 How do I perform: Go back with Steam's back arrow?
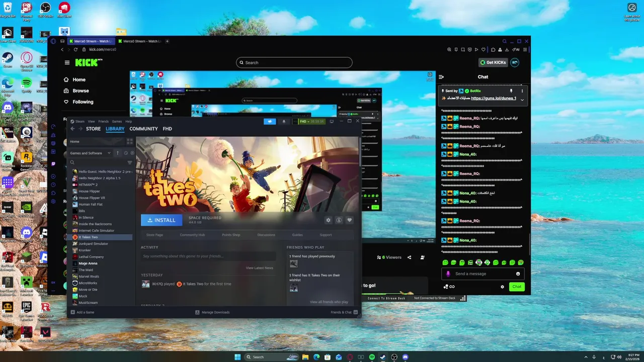point(72,129)
